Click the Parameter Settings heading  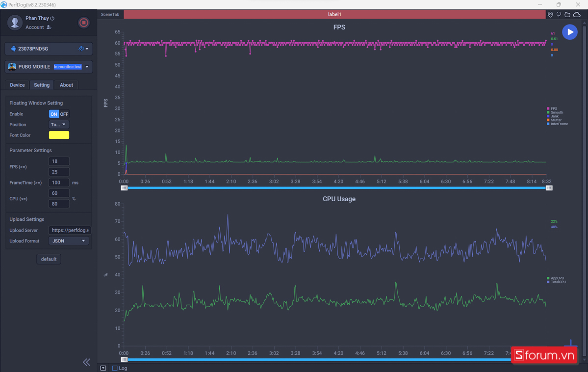tap(30, 150)
